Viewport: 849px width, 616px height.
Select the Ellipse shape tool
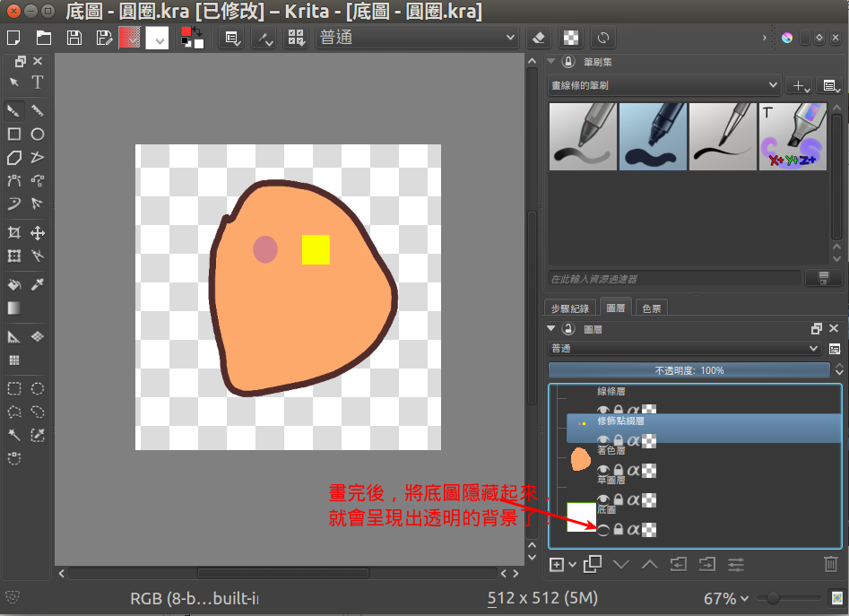point(38,134)
